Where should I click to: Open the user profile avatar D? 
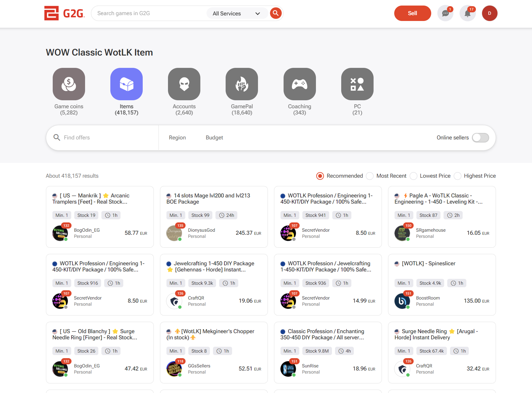489,13
